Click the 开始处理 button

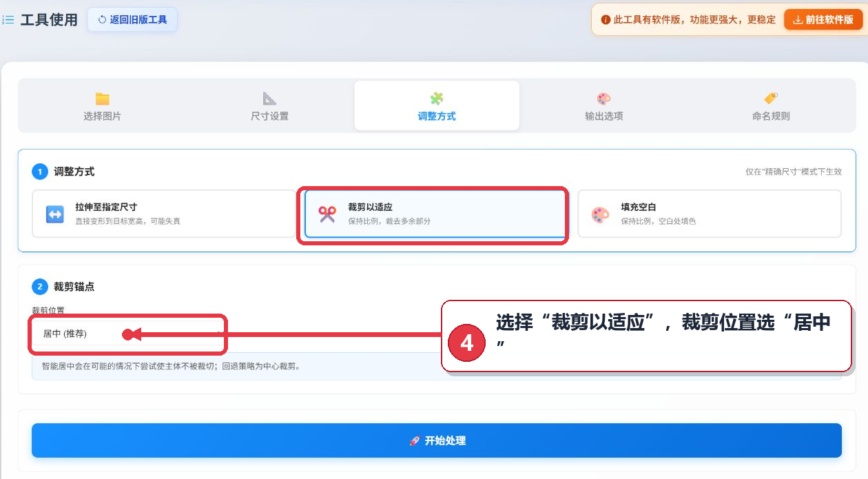tap(437, 440)
